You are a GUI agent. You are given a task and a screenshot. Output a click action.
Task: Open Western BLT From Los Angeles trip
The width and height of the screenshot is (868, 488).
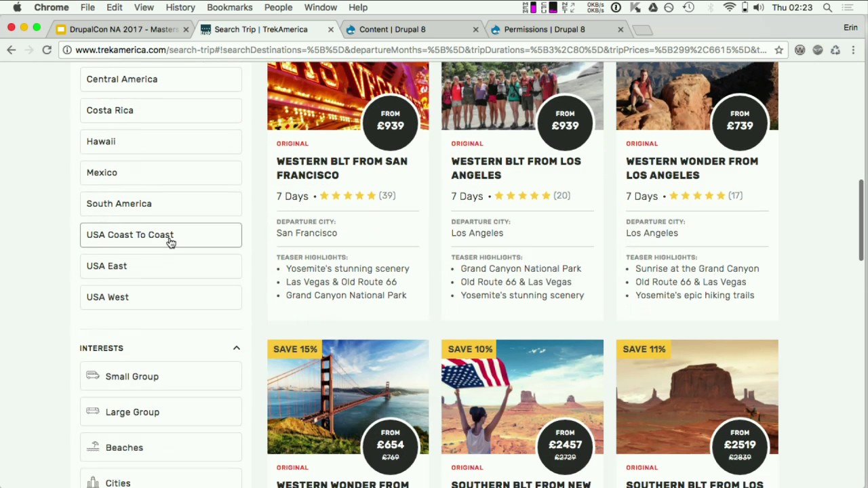coord(516,168)
